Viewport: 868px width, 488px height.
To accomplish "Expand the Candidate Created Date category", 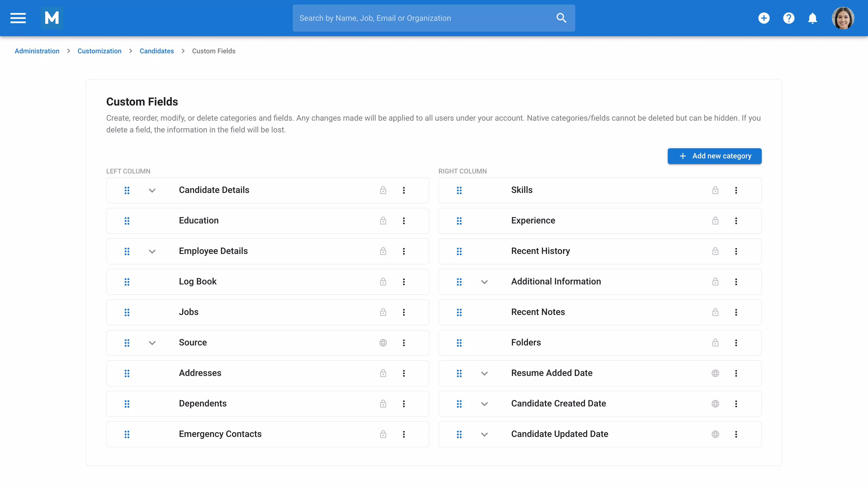I will coord(484,404).
